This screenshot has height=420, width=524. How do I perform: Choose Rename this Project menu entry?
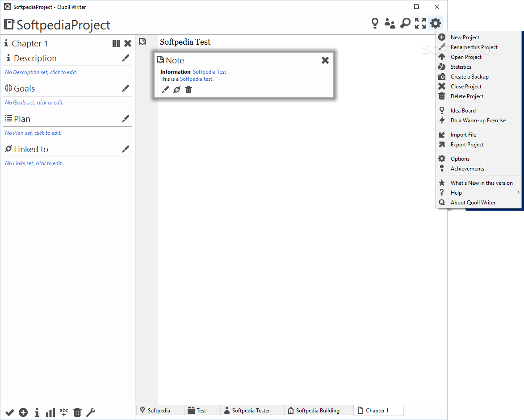478,47
